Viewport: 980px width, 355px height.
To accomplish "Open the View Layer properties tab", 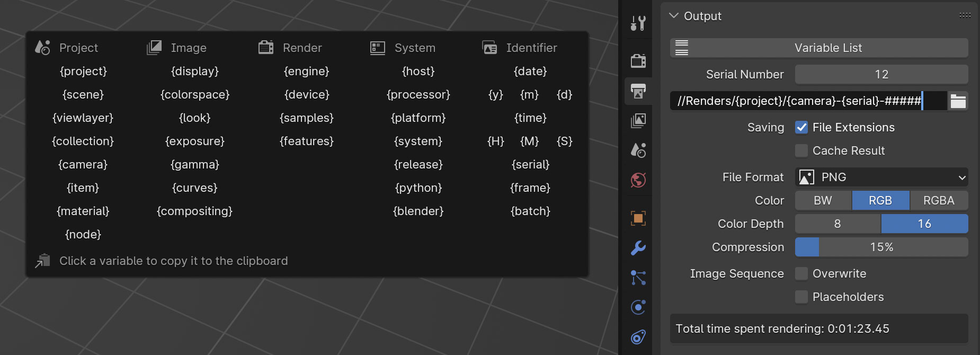I will 638,121.
